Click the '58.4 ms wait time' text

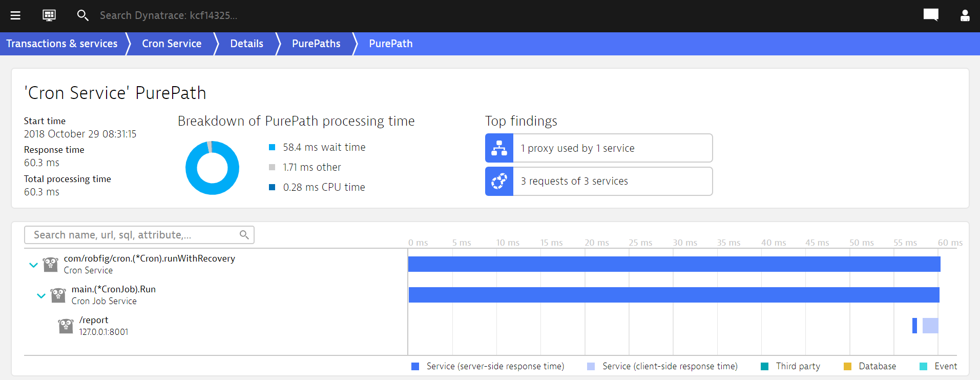pyautogui.click(x=324, y=147)
